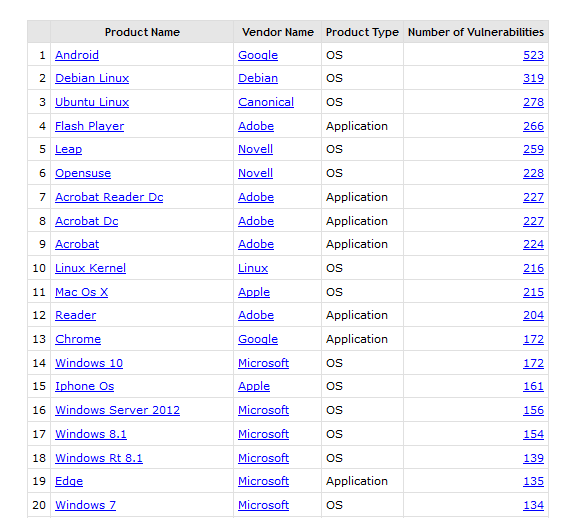View the 134 vulnerabilities for Windows 7
575x518 pixels.
pos(534,505)
